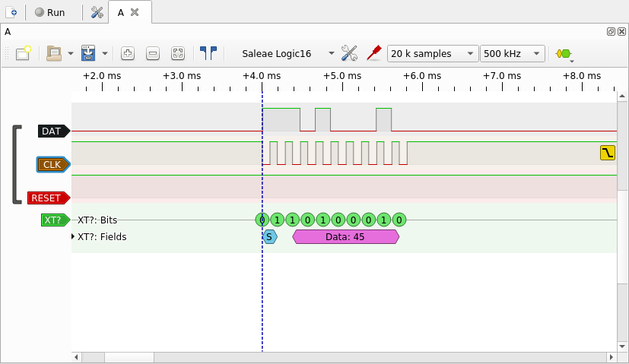Close the session A dock panel
Image resolution: width=629 pixels, height=364 pixels.
pyautogui.click(x=621, y=32)
